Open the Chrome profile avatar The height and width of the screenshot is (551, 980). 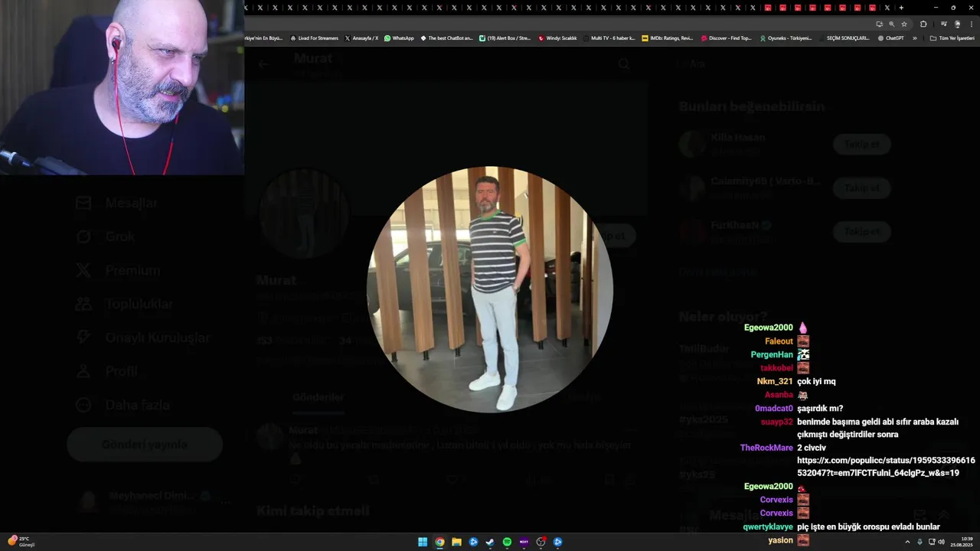tap(957, 24)
